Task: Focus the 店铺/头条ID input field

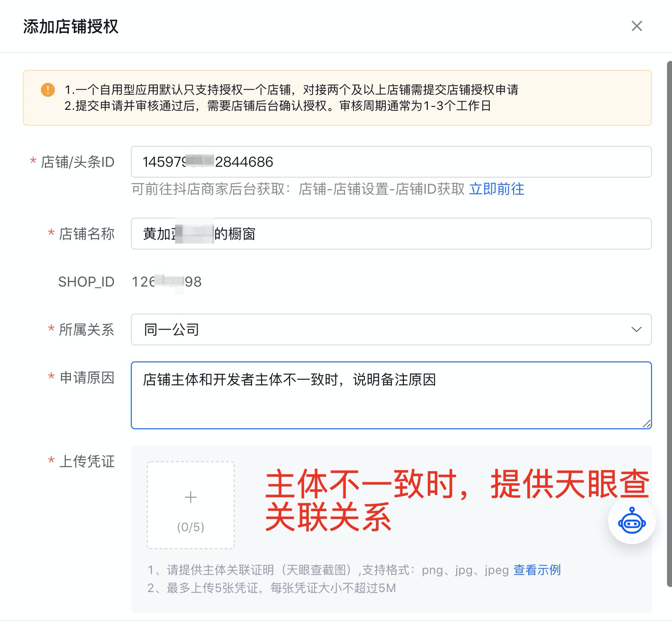Action: click(x=391, y=162)
